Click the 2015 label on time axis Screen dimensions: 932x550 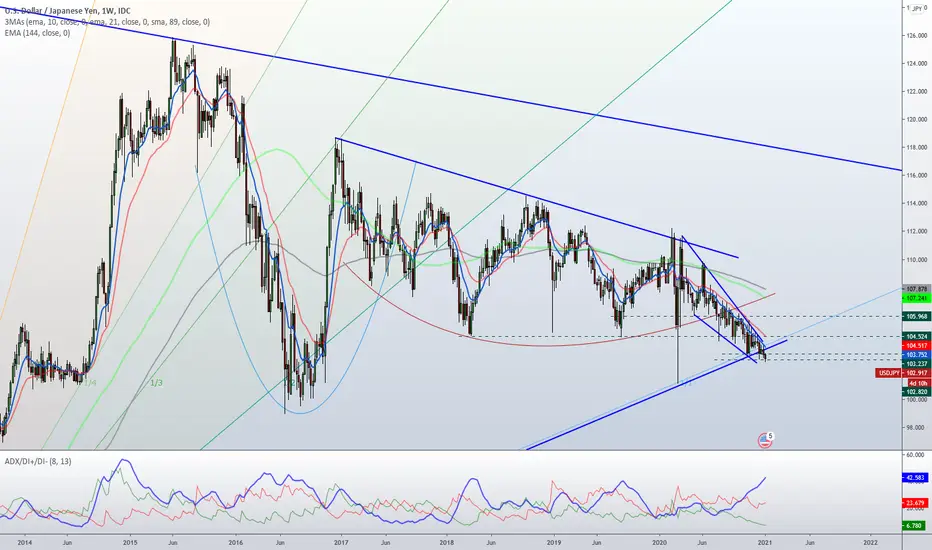click(130, 542)
